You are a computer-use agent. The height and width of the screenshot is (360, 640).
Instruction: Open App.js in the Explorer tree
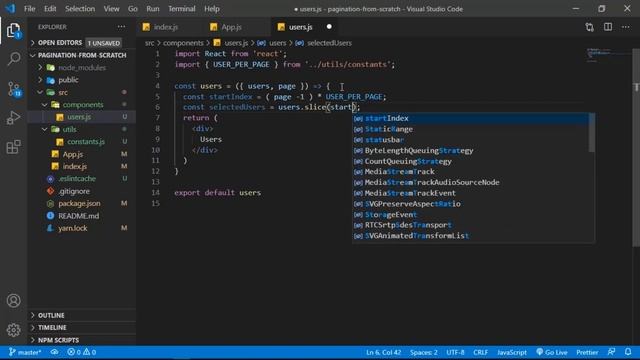73,154
